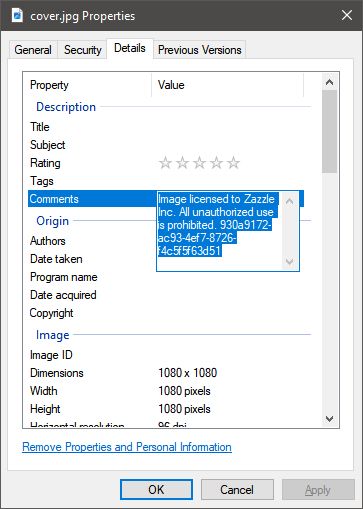The image size is (363, 509).
Task: Set rating to one star
Action: (165, 163)
